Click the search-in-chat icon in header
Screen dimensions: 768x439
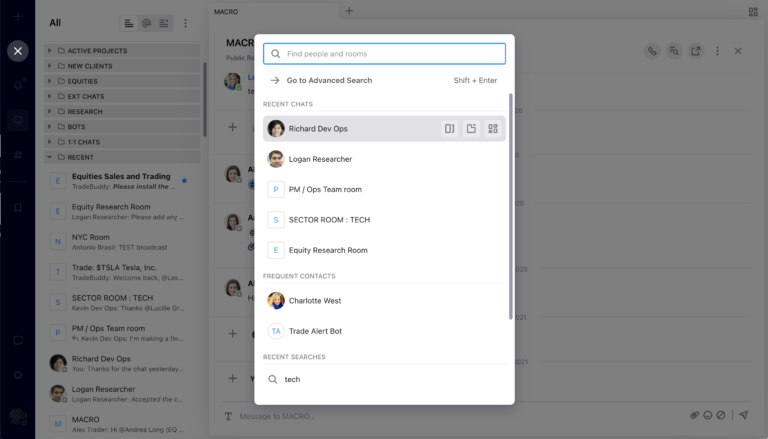674,51
